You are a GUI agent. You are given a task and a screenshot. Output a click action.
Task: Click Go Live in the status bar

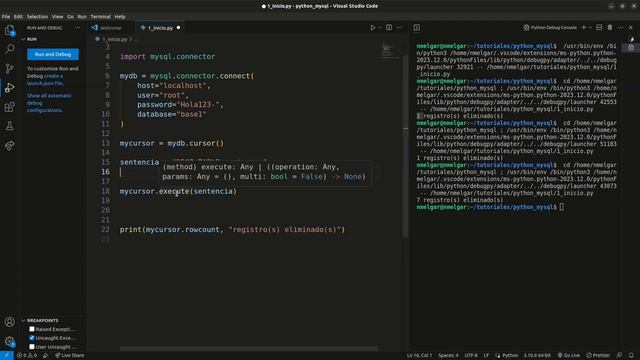(x=569, y=356)
